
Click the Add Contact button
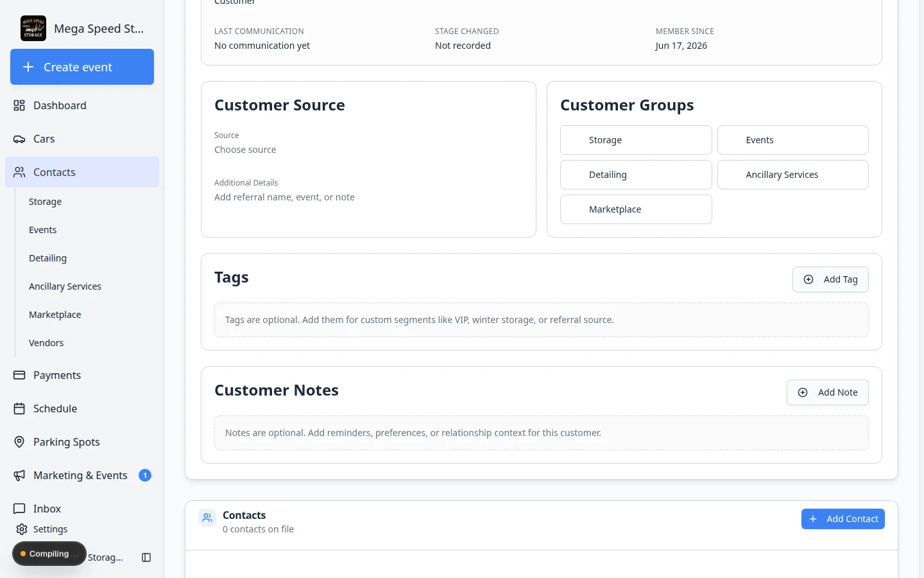tap(843, 519)
